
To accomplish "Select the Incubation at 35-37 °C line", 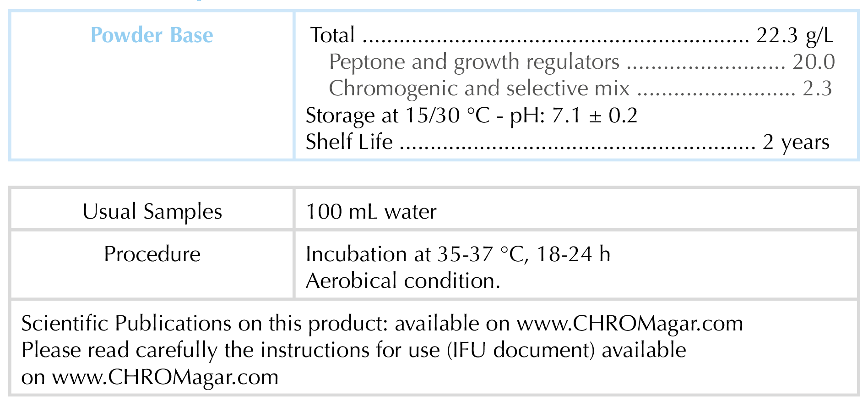I will click(458, 254).
